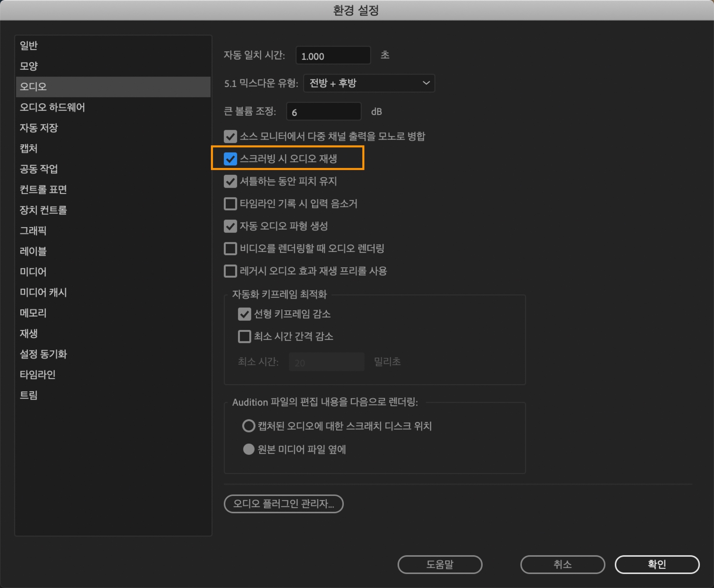Screen dimensions: 714x588
Task: Switch to 미디어 캐시 category
Action: (43, 292)
